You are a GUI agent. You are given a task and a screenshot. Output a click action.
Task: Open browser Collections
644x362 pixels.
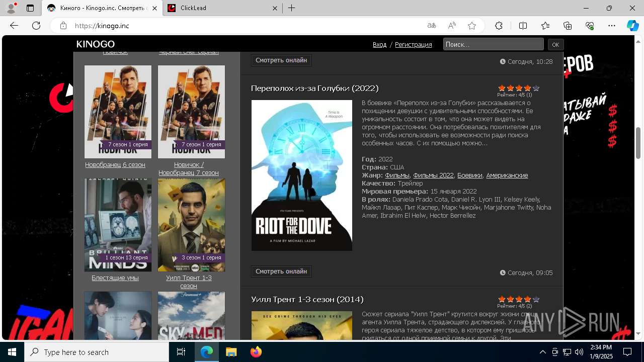(568, 26)
